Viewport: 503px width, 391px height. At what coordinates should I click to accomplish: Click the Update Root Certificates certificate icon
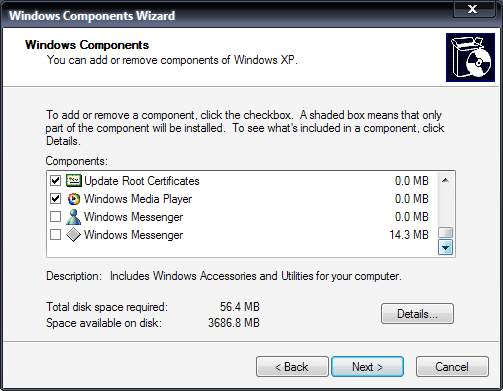(73, 181)
